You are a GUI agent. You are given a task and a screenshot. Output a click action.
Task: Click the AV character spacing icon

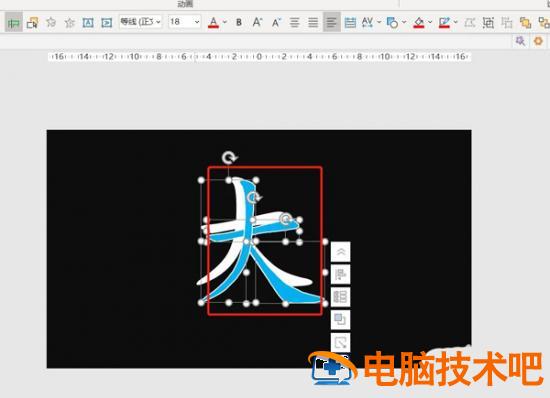click(367, 23)
